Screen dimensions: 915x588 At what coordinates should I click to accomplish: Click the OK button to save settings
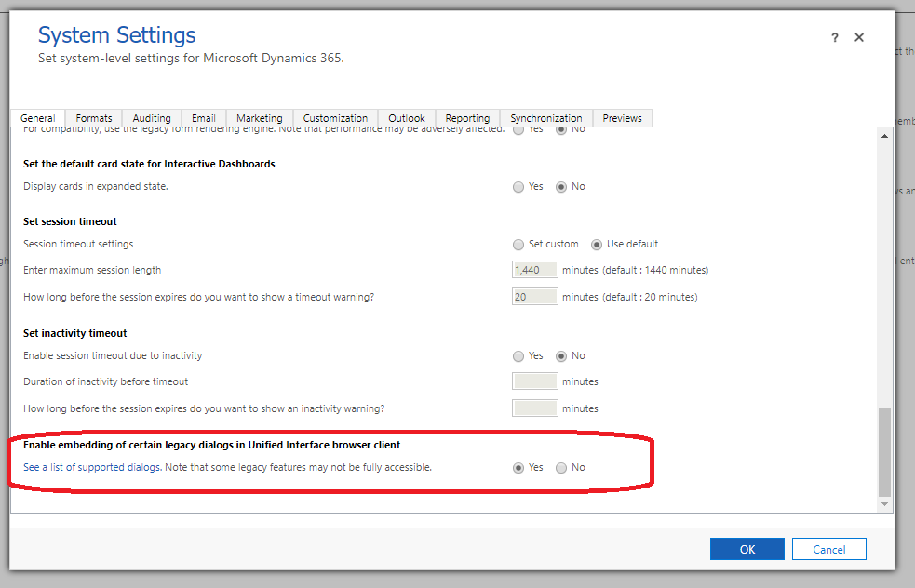tap(747, 548)
